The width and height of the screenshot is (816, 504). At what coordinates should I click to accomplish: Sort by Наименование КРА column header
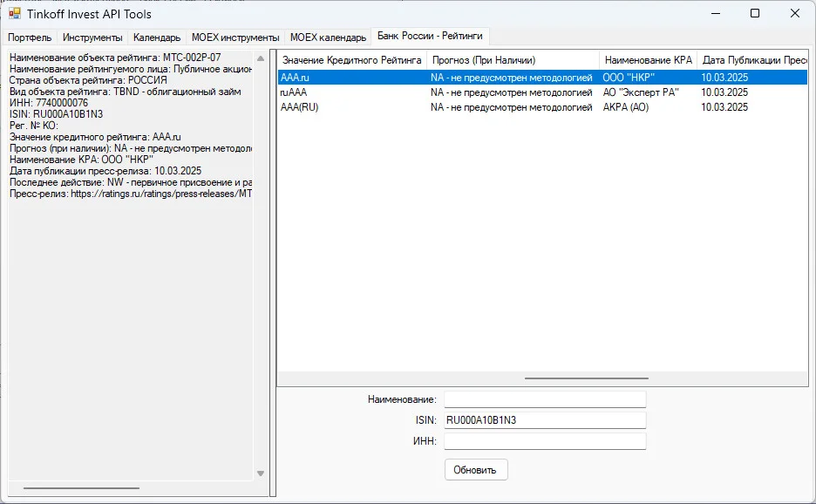click(648, 60)
